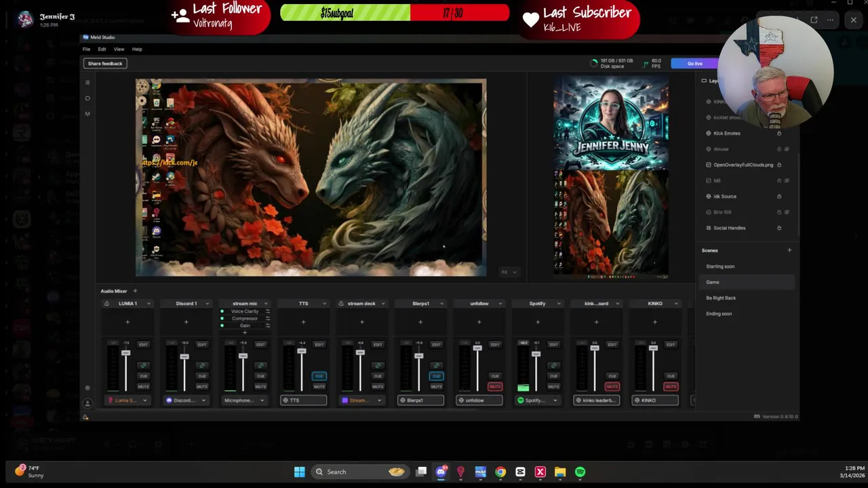Select the OpenOverlayFullClouds.png layer
The height and width of the screenshot is (488, 868).
(743, 165)
